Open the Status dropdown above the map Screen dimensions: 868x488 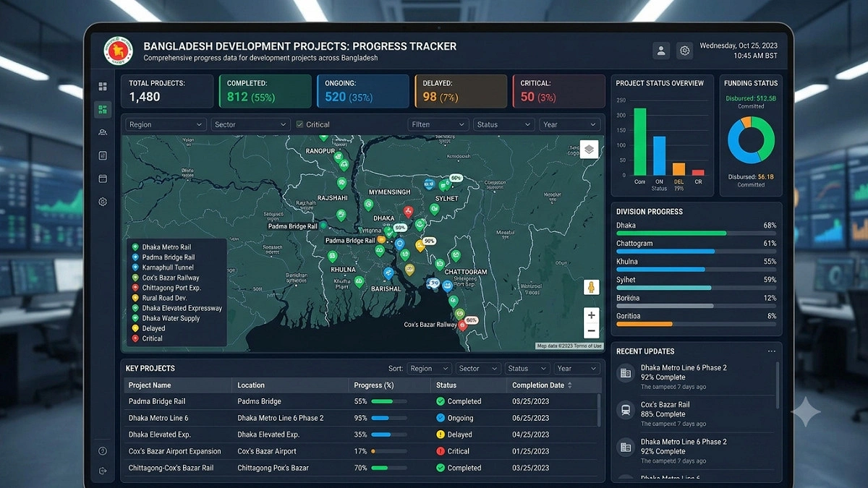coord(504,124)
